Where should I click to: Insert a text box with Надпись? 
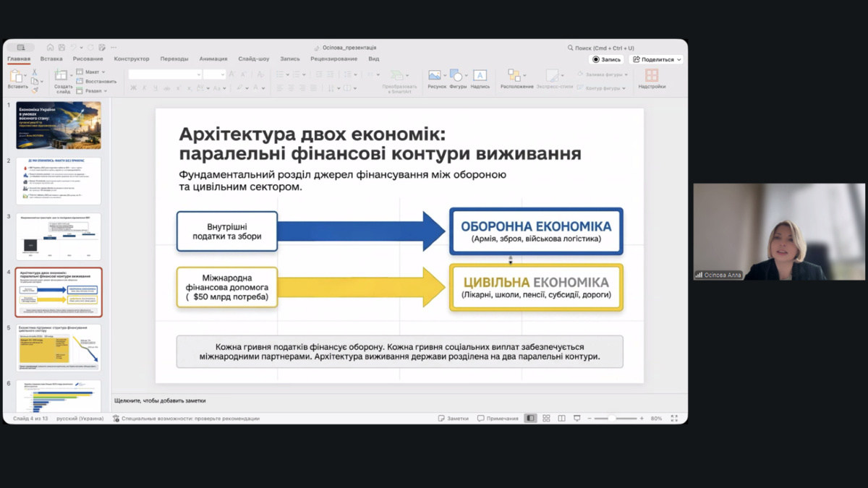tap(480, 75)
